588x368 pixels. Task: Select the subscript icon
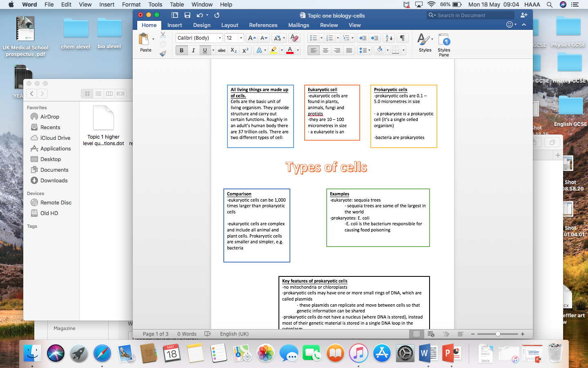coord(233,50)
